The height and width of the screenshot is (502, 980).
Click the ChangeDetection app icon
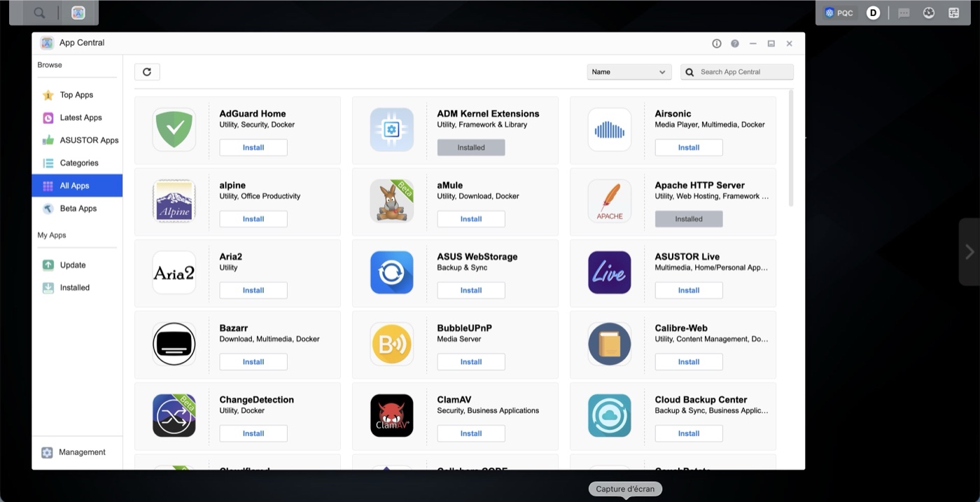click(174, 415)
